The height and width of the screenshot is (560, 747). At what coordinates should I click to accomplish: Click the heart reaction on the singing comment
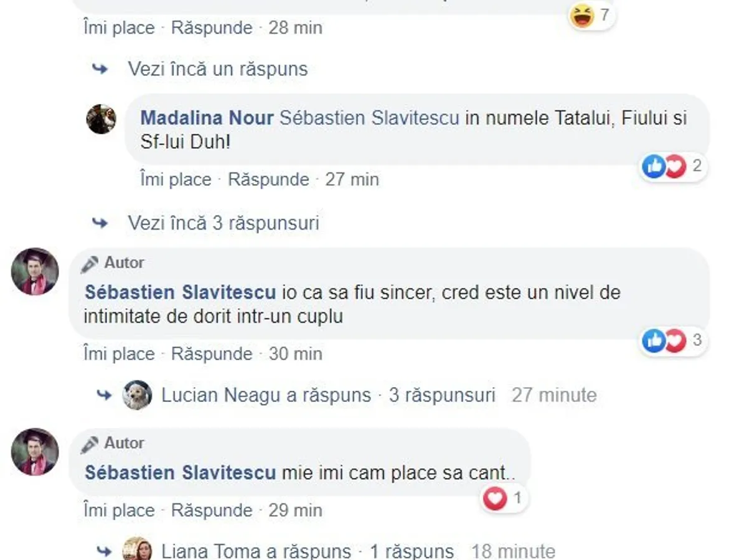point(496,498)
